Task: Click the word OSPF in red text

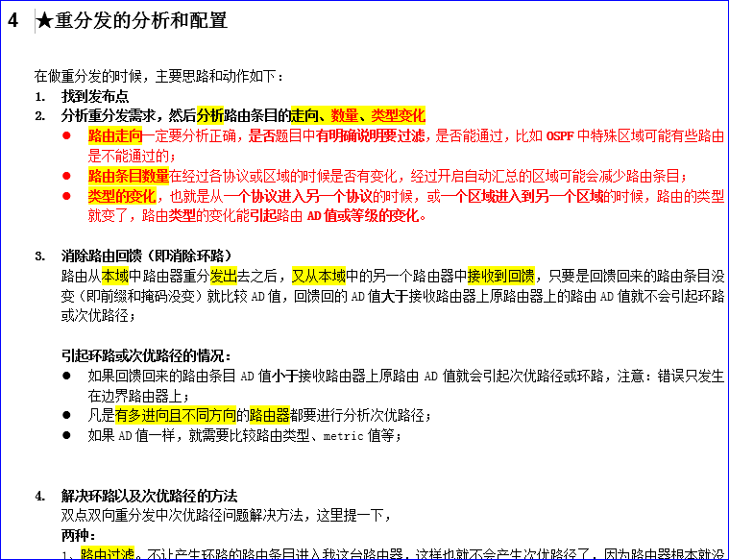Action: [560, 136]
